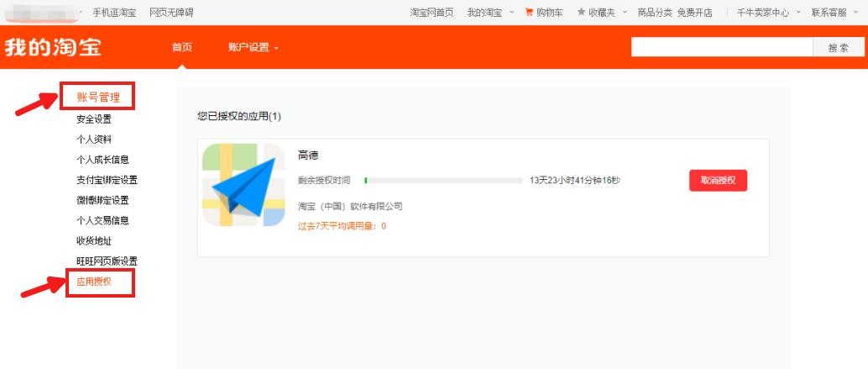Open 安全设置 in the sidebar

[x=94, y=119]
